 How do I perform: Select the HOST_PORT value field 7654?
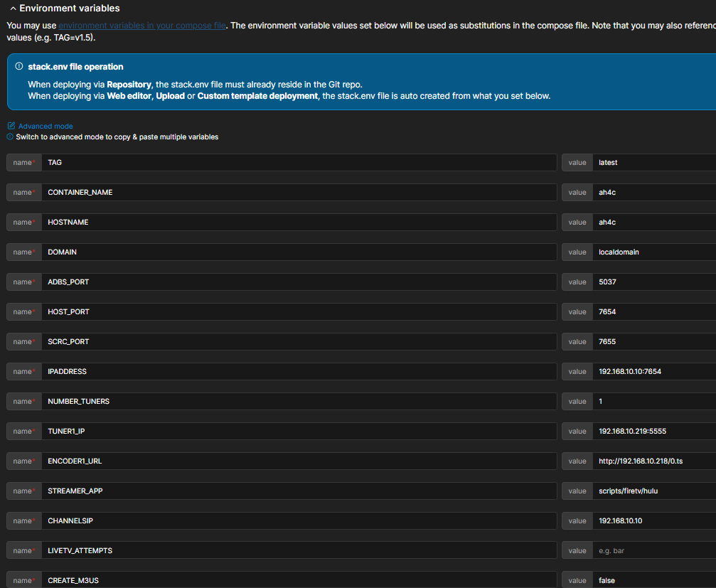click(x=654, y=312)
